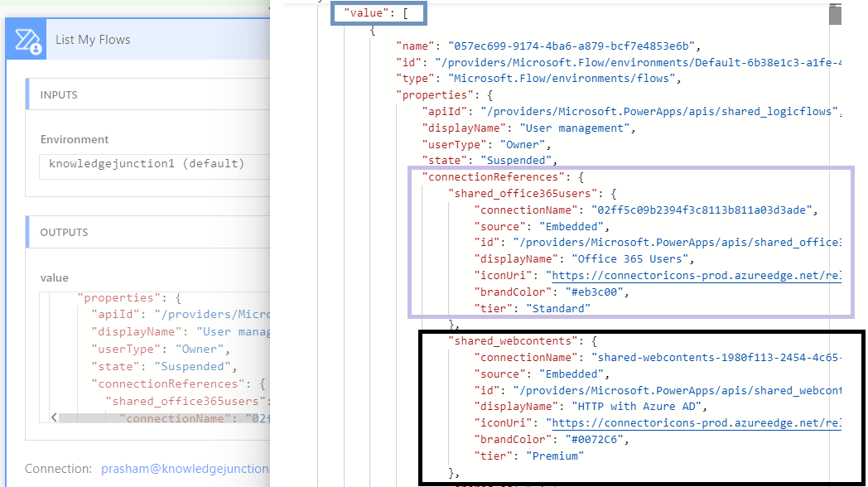This screenshot has height=487, width=868.
Task: Click displayName value "User management" in right JSON
Action: [x=575, y=128]
